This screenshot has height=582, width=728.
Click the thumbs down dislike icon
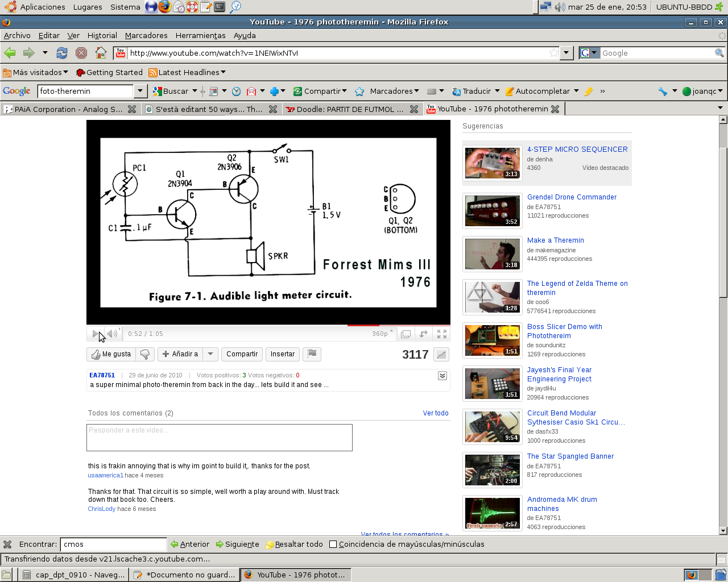coord(145,354)
